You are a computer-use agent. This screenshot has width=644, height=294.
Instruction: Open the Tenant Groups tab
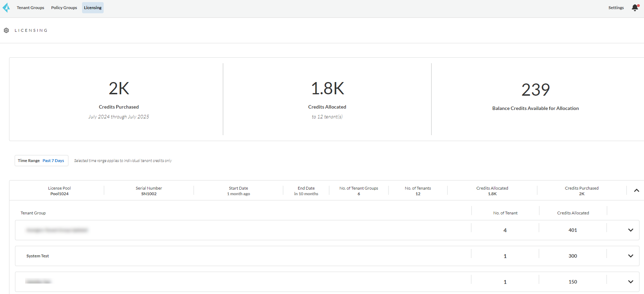pos(30,8)
